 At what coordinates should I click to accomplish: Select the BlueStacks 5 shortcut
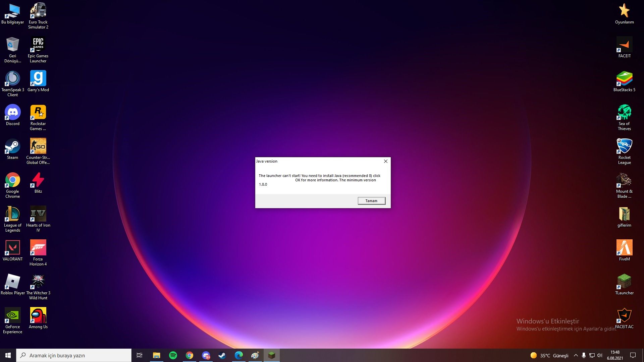pos(624,81)
